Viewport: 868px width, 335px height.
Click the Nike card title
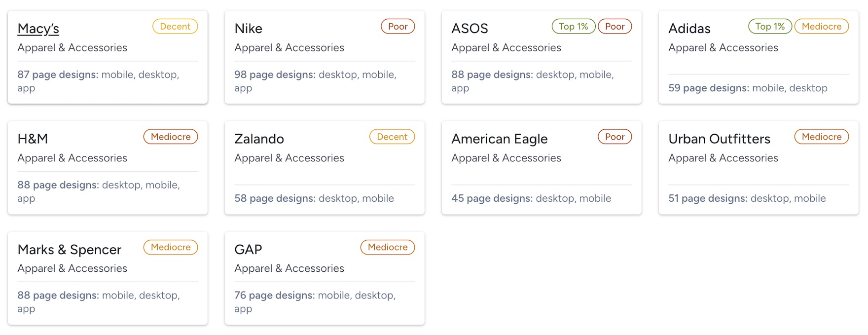(x=248, y=29)
